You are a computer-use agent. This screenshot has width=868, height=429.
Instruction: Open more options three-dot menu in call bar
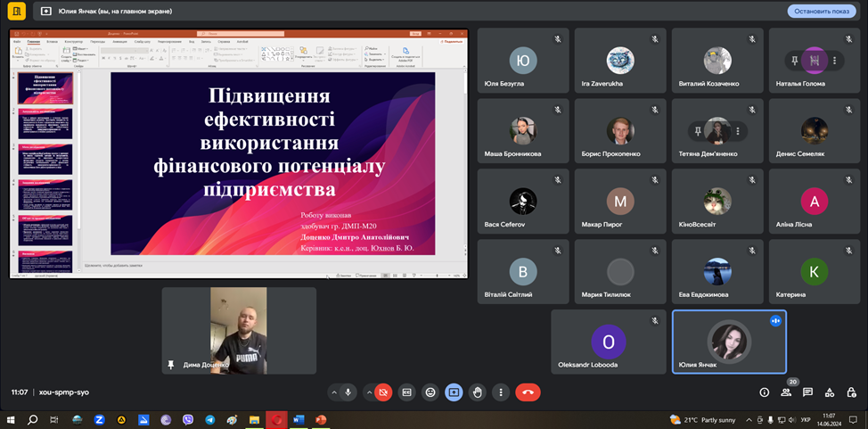[501, 392]
